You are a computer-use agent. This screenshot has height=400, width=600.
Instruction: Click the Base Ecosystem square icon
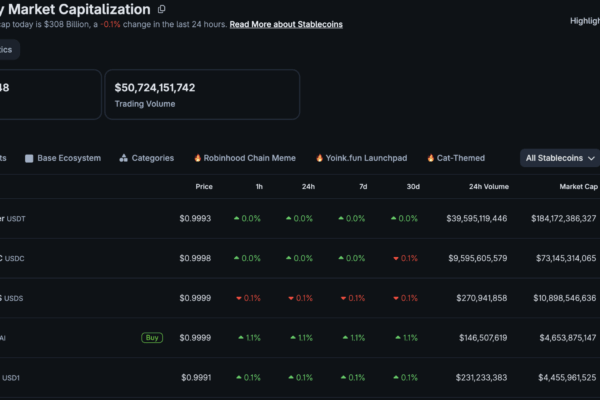29,158
